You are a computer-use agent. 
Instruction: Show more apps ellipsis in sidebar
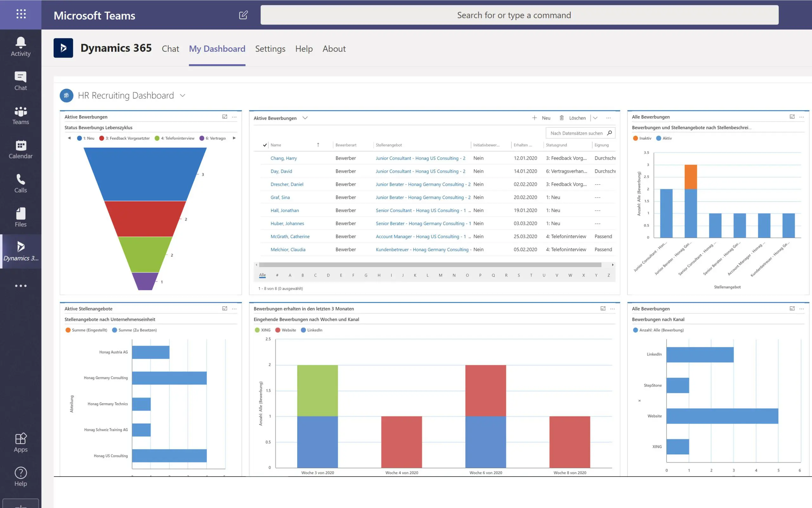pos(21,286)
